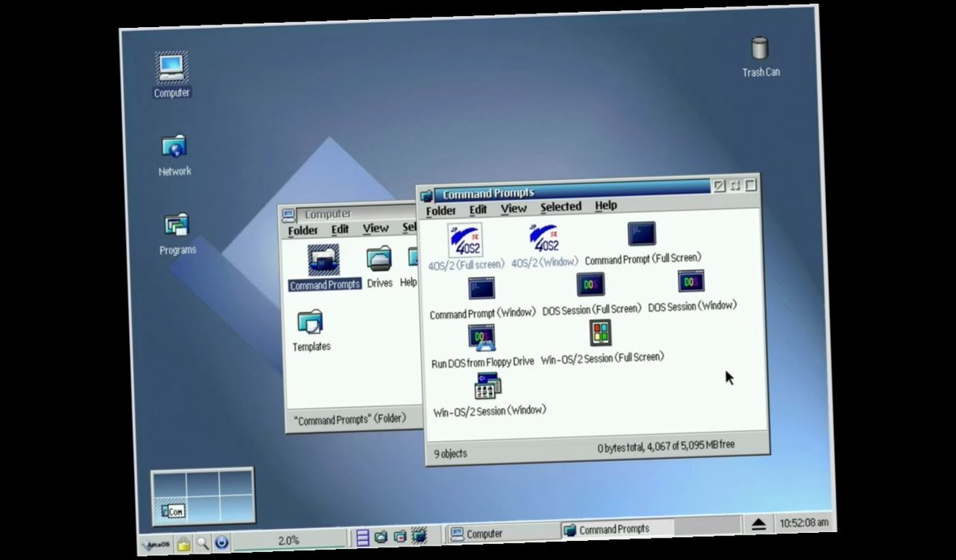956x560 pixels.
Task: Open Computer window title-bar system icon
Action: pos(288,215)
